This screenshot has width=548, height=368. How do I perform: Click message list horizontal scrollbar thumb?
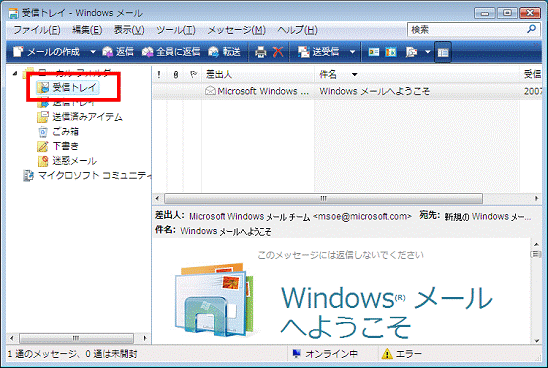(323, 199)
